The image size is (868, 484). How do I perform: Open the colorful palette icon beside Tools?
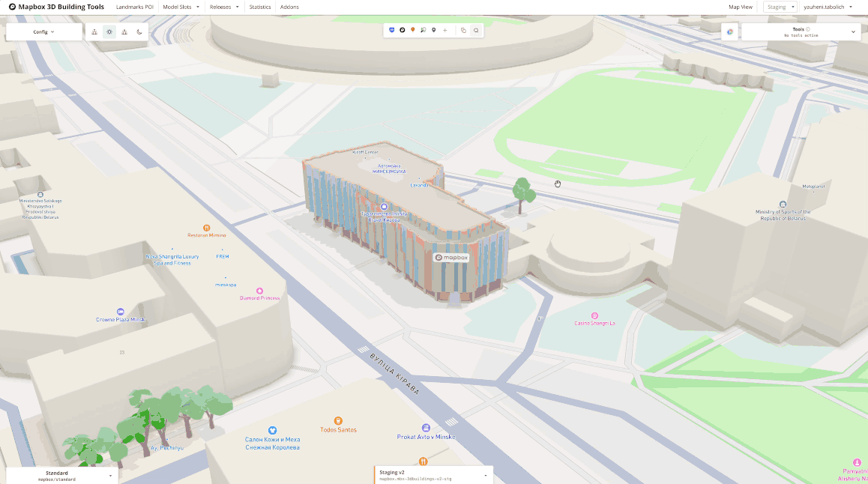coord(730,32)
